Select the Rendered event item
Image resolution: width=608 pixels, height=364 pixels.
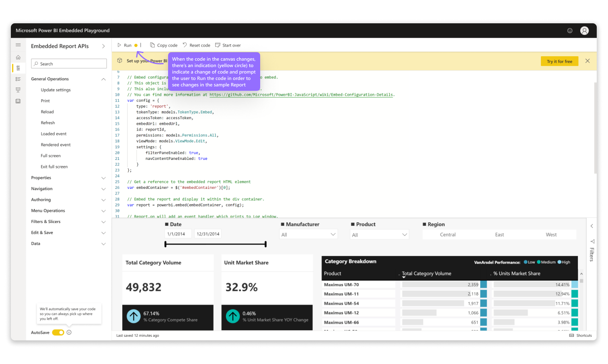55,145
